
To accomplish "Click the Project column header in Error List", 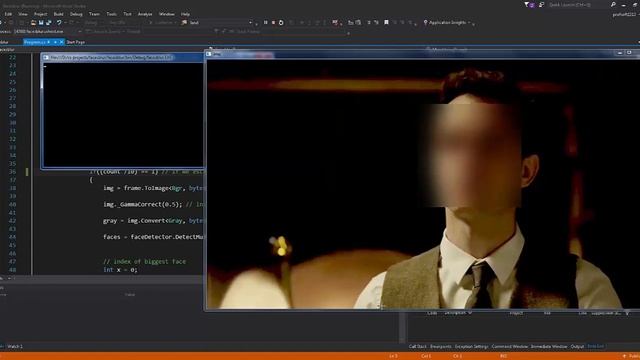I will pos(516,313).
